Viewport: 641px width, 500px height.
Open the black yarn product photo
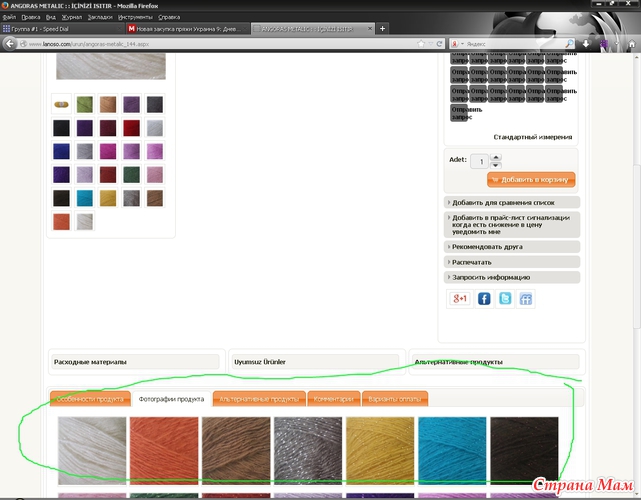524,451
